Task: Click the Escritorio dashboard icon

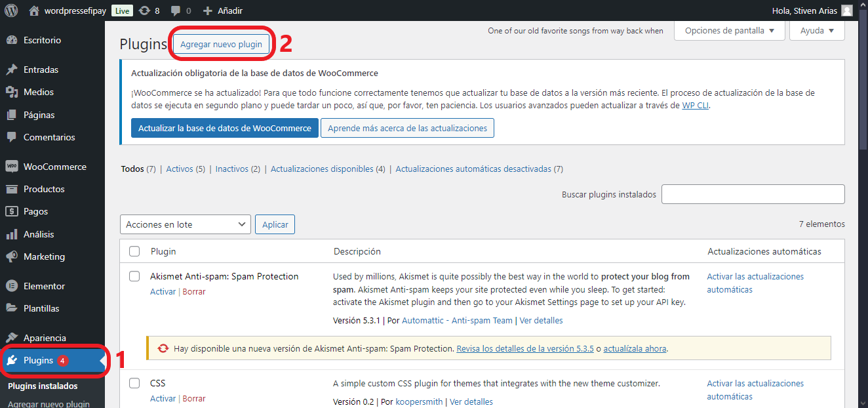Action: point(12,40)
